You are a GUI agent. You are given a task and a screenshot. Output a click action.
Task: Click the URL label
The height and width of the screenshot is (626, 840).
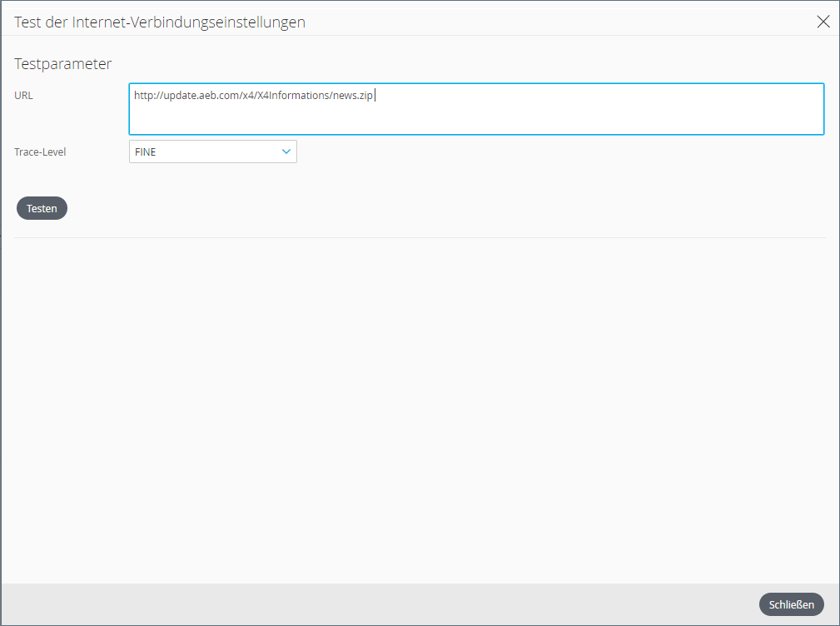(23, 96)
